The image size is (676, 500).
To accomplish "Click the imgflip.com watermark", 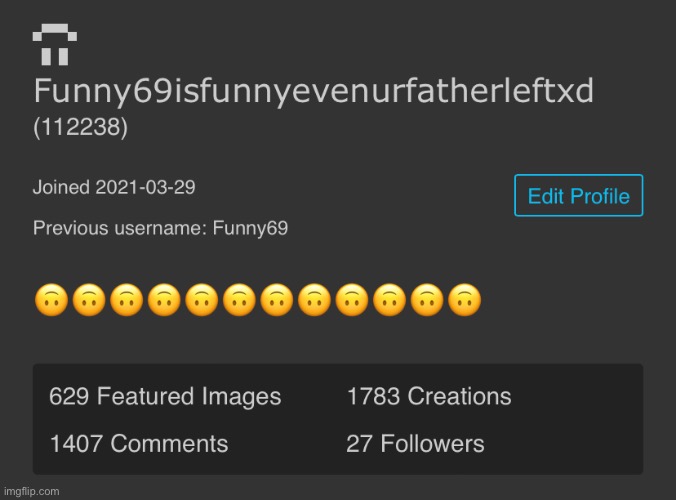I will [x=31, y=491].
